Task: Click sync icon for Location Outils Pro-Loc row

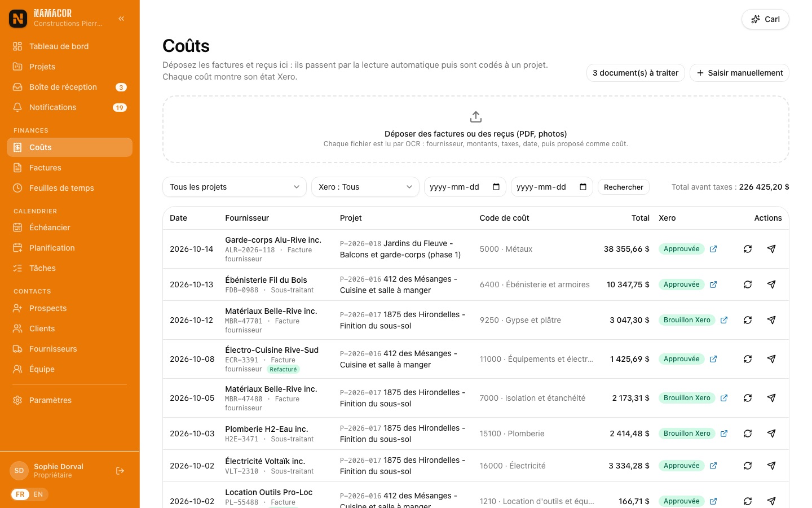Action: [x=748, y=501]
